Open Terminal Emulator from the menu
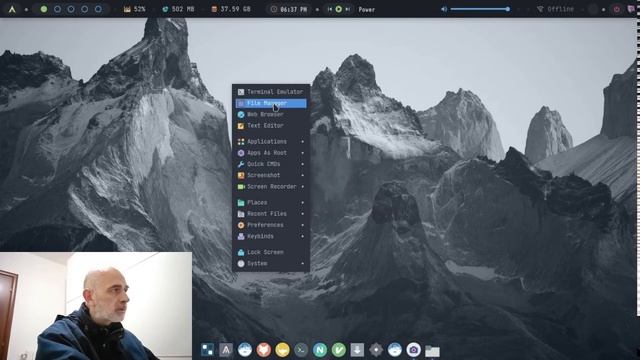The height and width of the screenshot is (360, 640). (271, 92)
